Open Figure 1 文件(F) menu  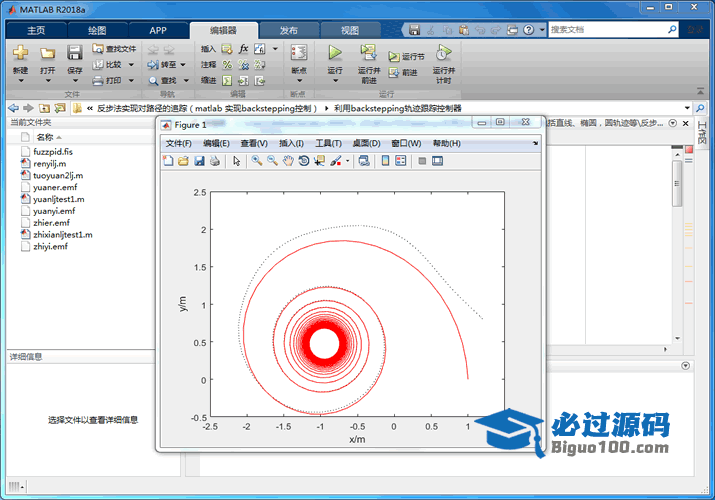pos(178,144)
